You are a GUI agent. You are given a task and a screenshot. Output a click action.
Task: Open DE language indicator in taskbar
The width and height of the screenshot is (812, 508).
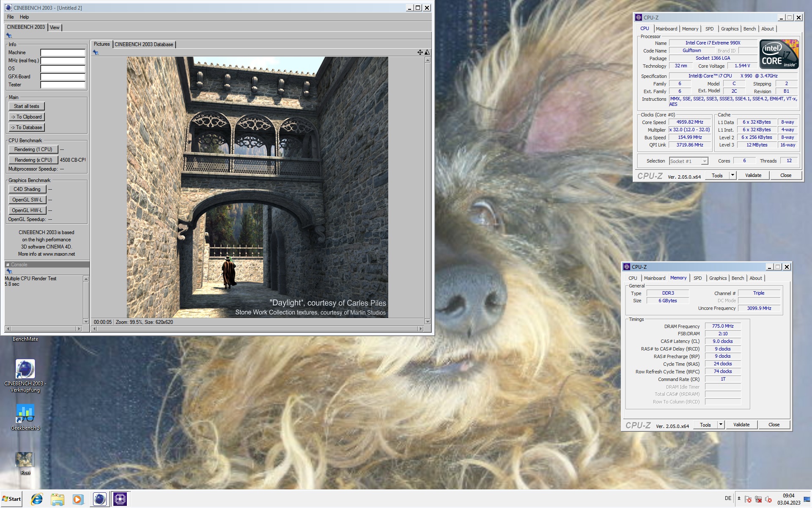pyautogui.click(x=728, y=499)
